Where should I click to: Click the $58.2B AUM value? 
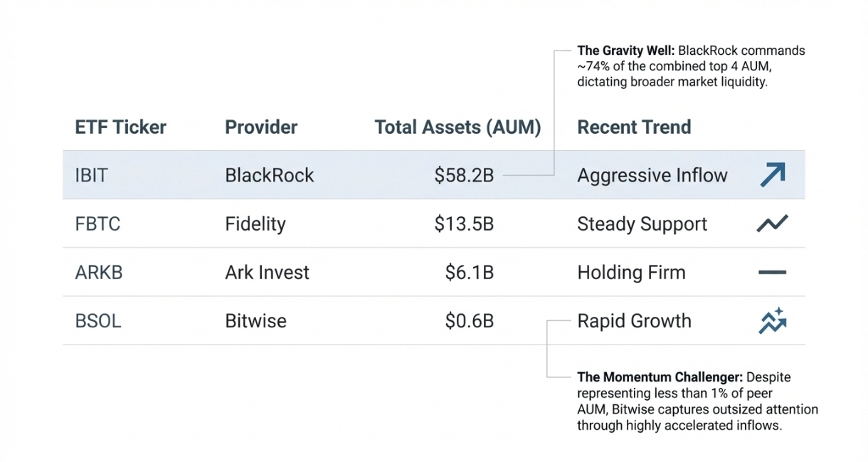pyautogui.click(x=464, y=175)
